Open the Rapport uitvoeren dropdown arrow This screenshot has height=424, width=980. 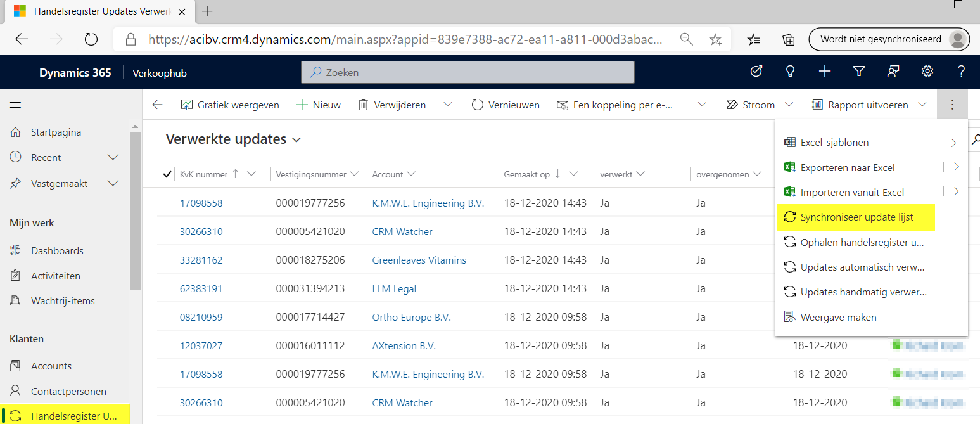tap(922, 105)
